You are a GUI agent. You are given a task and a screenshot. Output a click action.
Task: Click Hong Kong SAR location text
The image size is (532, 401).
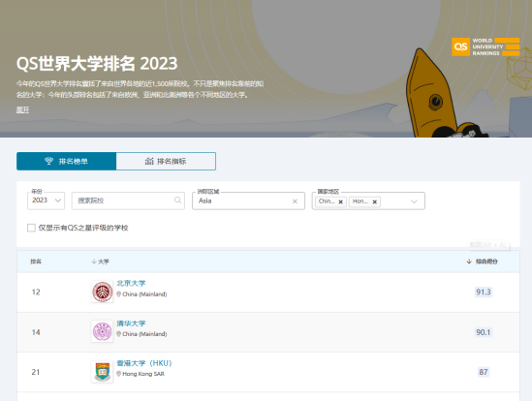(143, 374)
